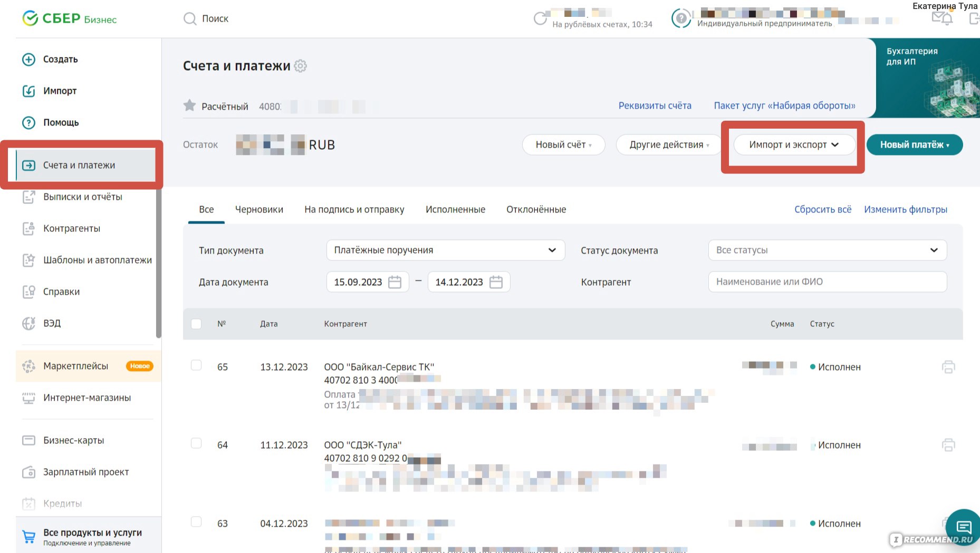This screenshot has width=980, height=553.
Task: Open Все продукты и услуги
Action: coord(89,537)
